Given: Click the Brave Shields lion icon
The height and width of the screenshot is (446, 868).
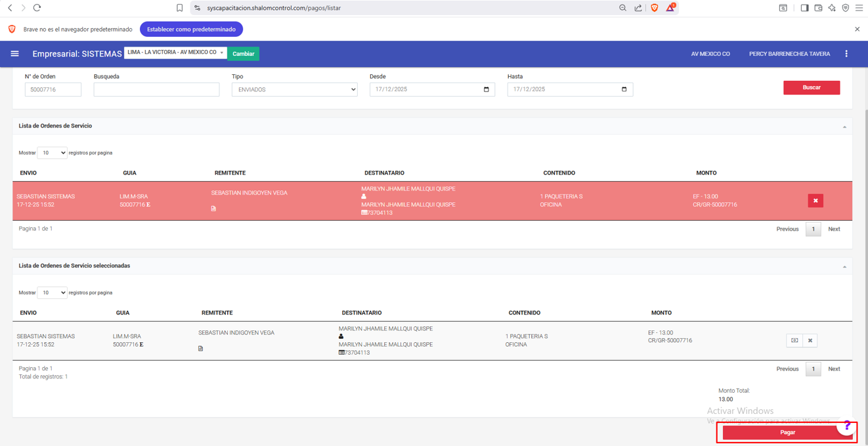Looking at the screenshot, I should pos(654,8).
